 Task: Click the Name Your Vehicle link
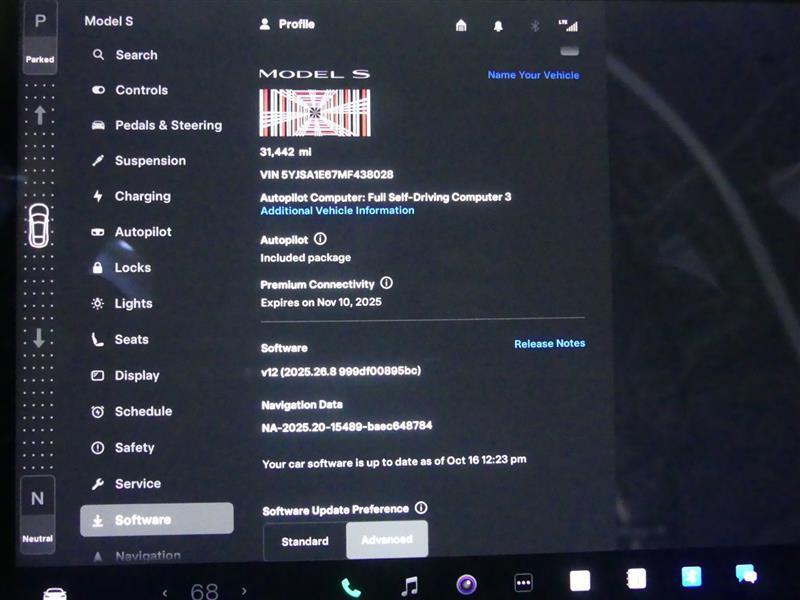pyautogui.click(x=532, y=74)
